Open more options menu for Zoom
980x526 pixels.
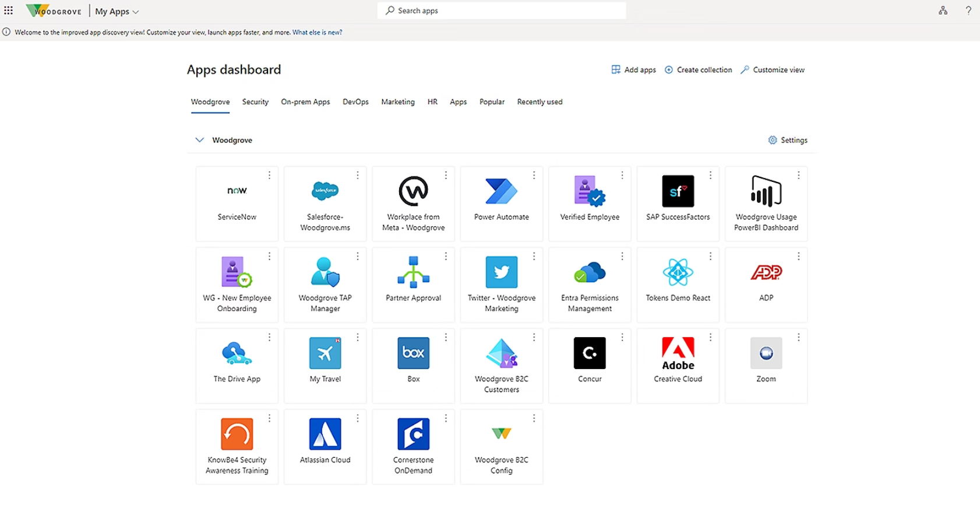[798, 337]
